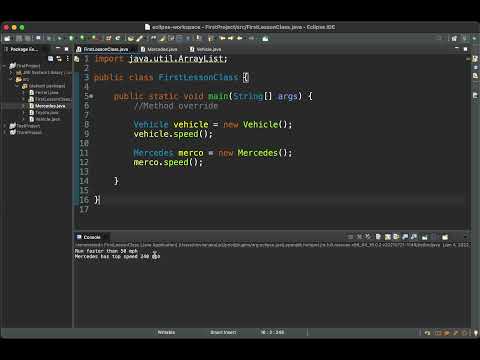Expand the Vehicle.java tree node
480x360 pixels.
coord(23,119)
